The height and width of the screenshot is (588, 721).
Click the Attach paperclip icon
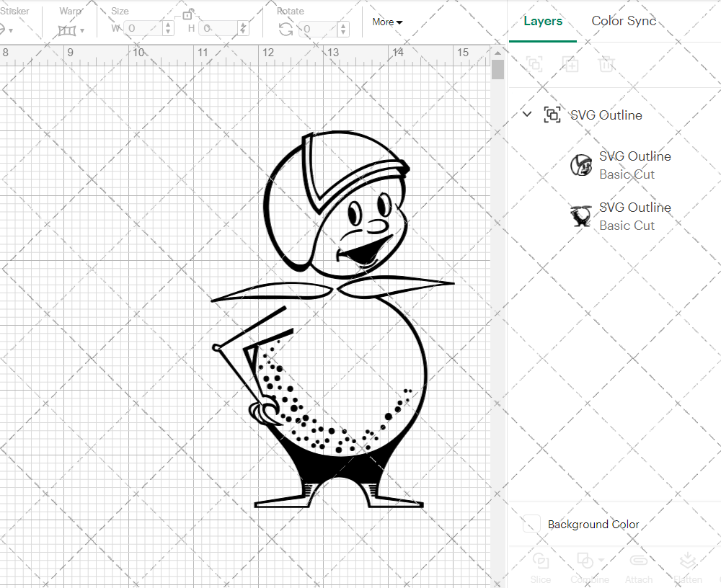638,561
